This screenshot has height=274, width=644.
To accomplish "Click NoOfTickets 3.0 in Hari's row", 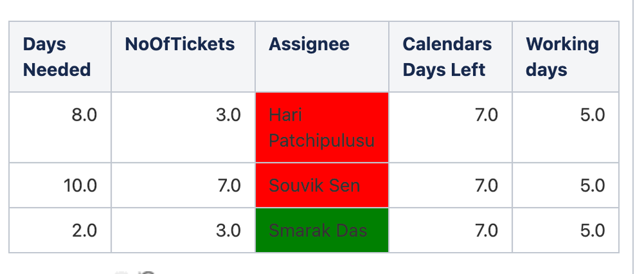I will 229,115.
